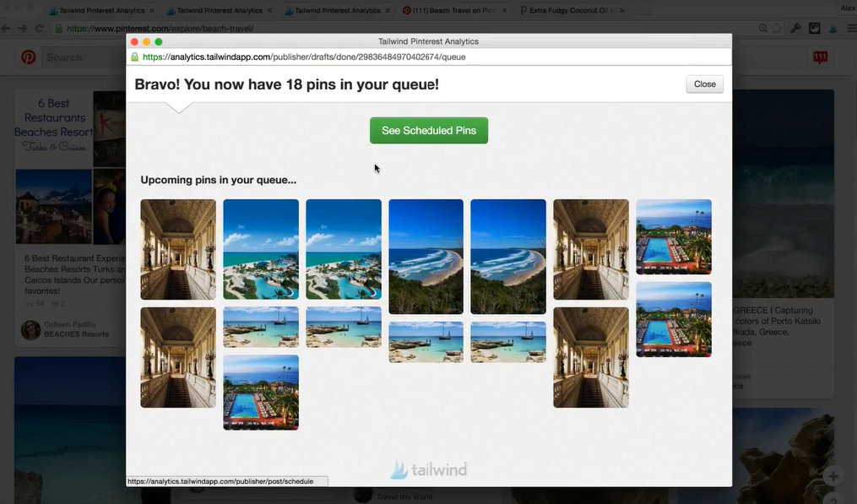Click the round plus button on Pinterest page
Viewport: 857px width, 504px height.
click(833, 477)
